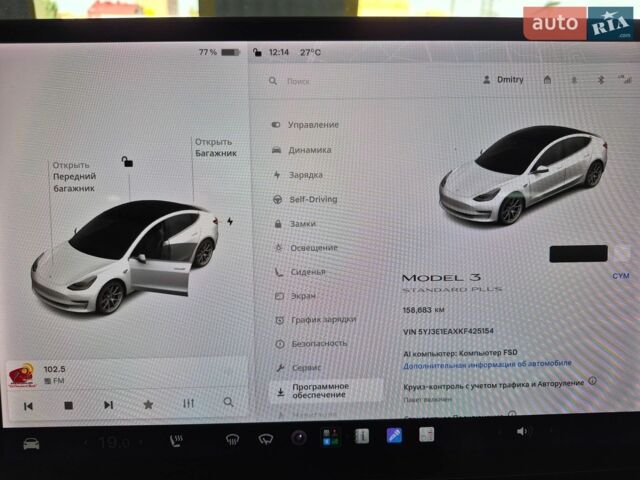The image size is (640, 480).
Task: Tap the HomeLink garage icon
Action: point(547,80)
